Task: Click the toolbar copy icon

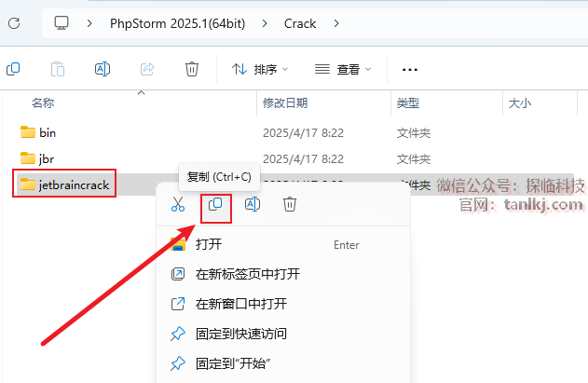Action: click(x=13, y=69)
